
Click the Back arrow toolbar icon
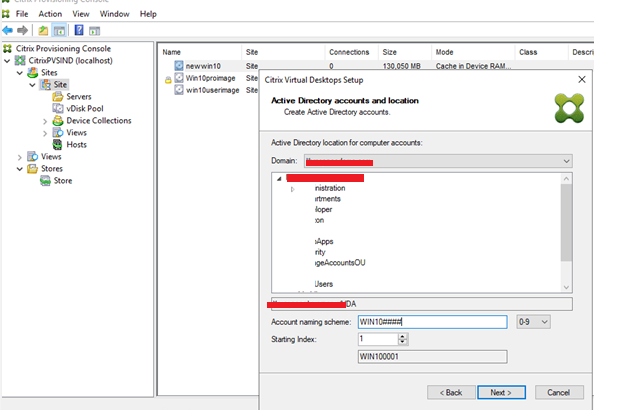(x=8, y=30)
